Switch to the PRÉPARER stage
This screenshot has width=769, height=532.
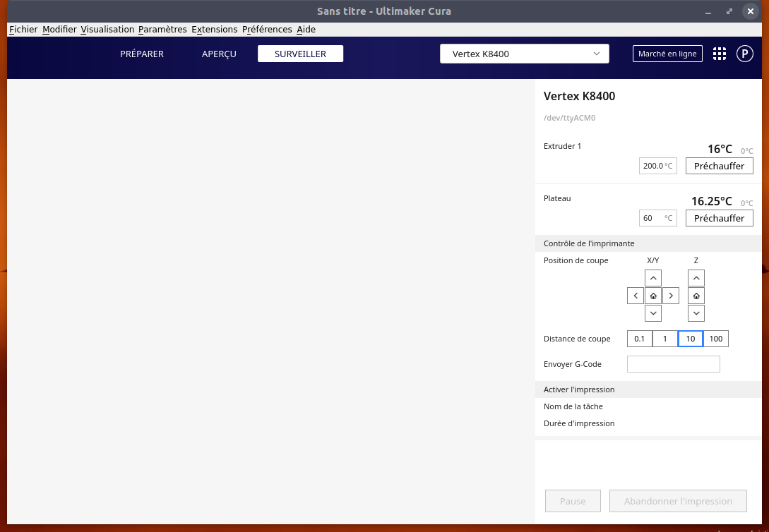click(x=142, y=54)
